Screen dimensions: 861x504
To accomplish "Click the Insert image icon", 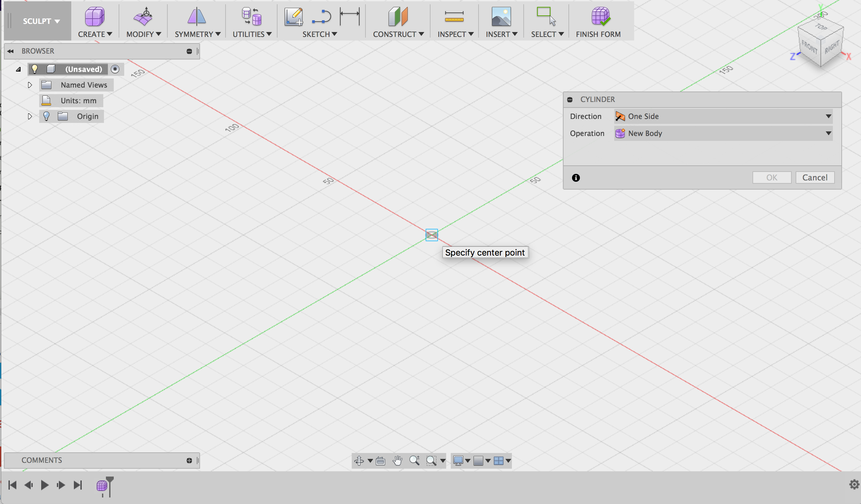I will [501, 16].
